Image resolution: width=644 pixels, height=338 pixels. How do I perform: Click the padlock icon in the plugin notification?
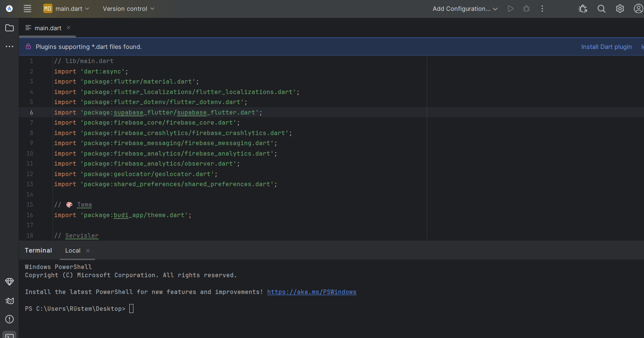click(x=28, y=47)
